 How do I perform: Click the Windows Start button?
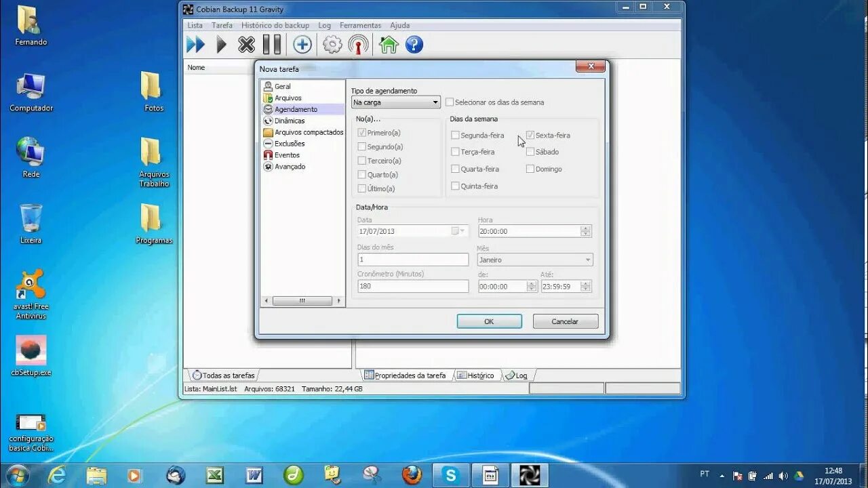(x=17, y=474)
